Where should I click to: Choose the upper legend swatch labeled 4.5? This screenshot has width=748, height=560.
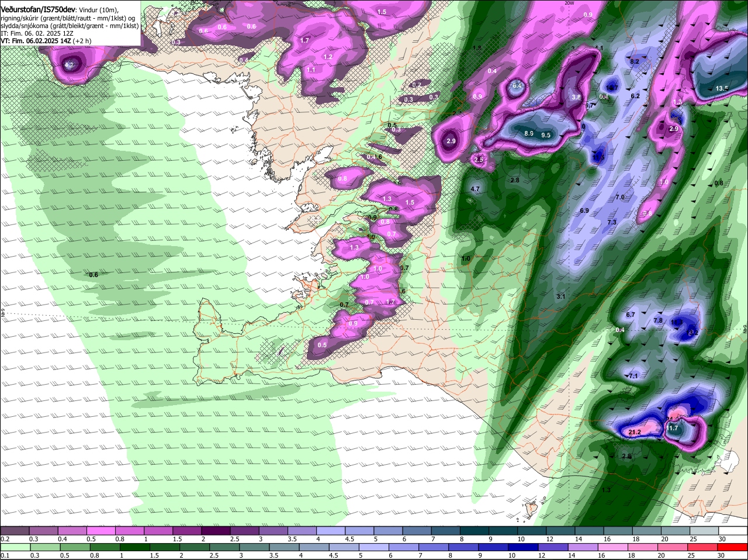click(x=358, y=530)
